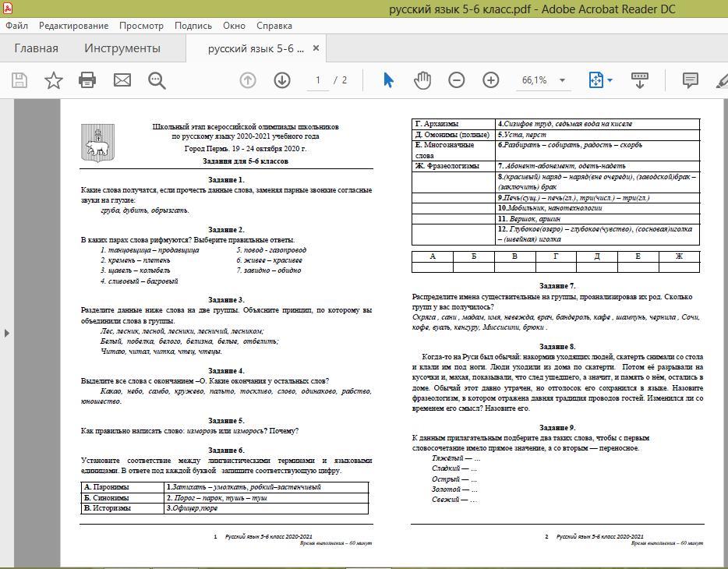The height and width of the screenshot is (569, 728).
Task: Select the highlighter pen tool
Action: pyautogui.click(x=722, y=80)
